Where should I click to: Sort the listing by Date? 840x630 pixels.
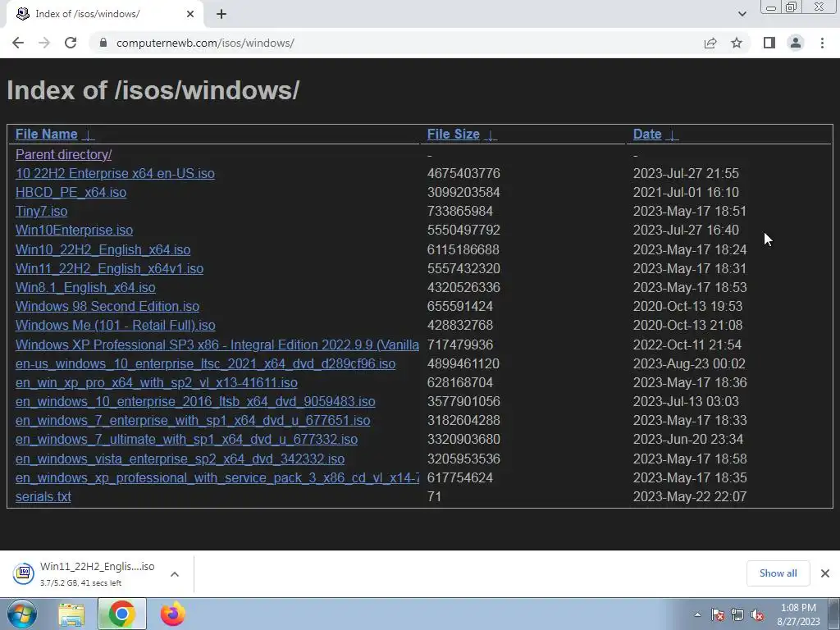[647, 134]
